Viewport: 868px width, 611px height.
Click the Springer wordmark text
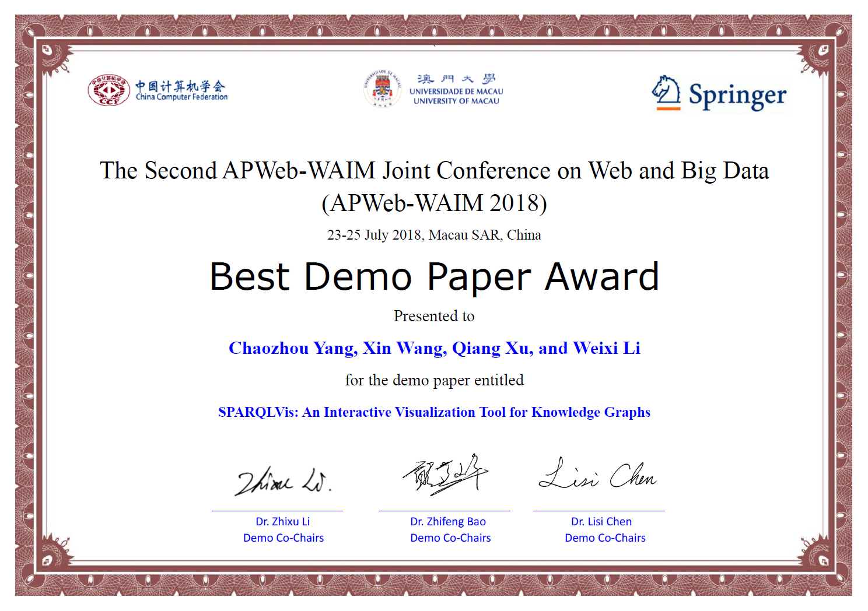point(737,95)
